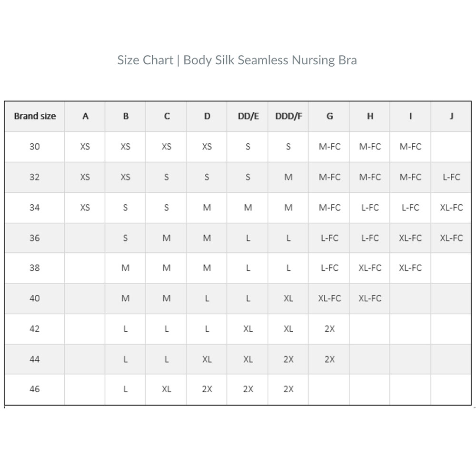This screenshot has width=476, height=476.
Task: Click the XL cell under D in row 44
Action: (207, 359)
